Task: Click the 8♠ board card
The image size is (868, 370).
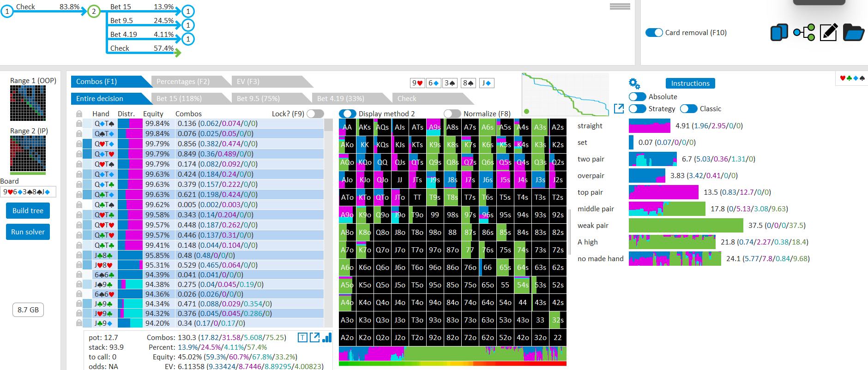Action: (468, 83)
